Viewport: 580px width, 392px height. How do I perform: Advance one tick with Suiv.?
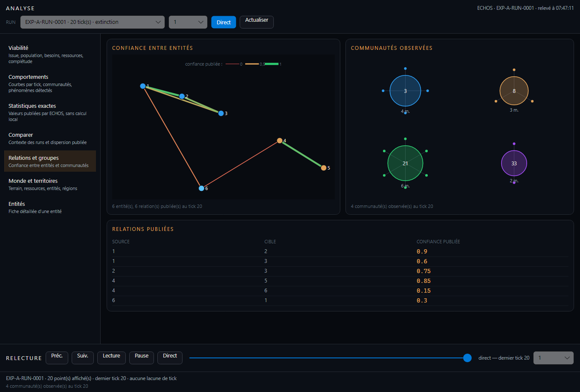click(83, 358)
